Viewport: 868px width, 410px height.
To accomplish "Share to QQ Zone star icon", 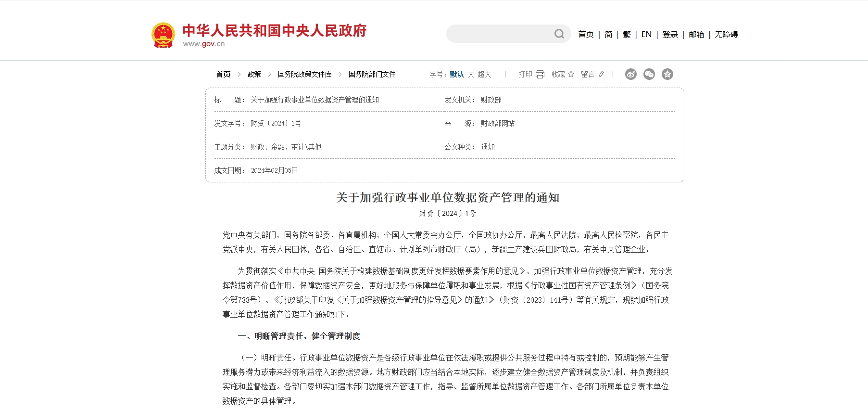I will 667,74.
